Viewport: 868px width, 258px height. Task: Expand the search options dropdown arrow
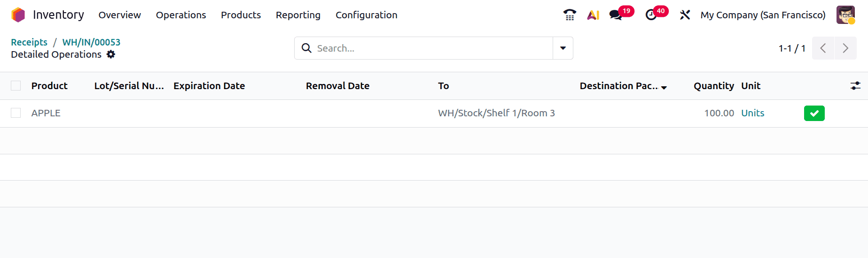pos(563,48)
